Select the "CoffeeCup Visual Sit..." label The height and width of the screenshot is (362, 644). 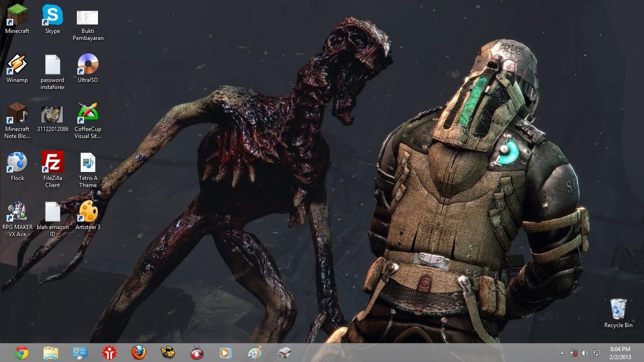[88, 133]
